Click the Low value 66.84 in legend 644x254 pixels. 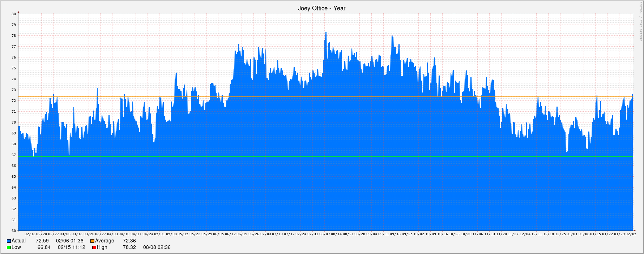[44, 247]
